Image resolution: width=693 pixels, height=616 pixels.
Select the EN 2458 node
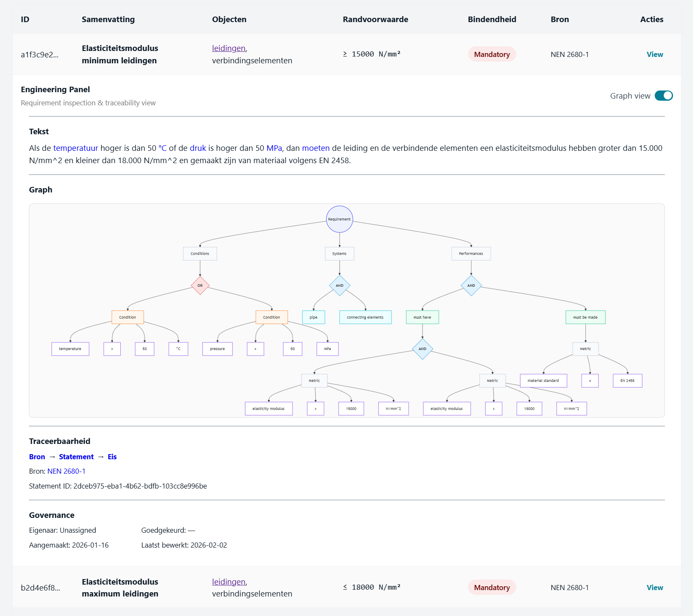628,381
